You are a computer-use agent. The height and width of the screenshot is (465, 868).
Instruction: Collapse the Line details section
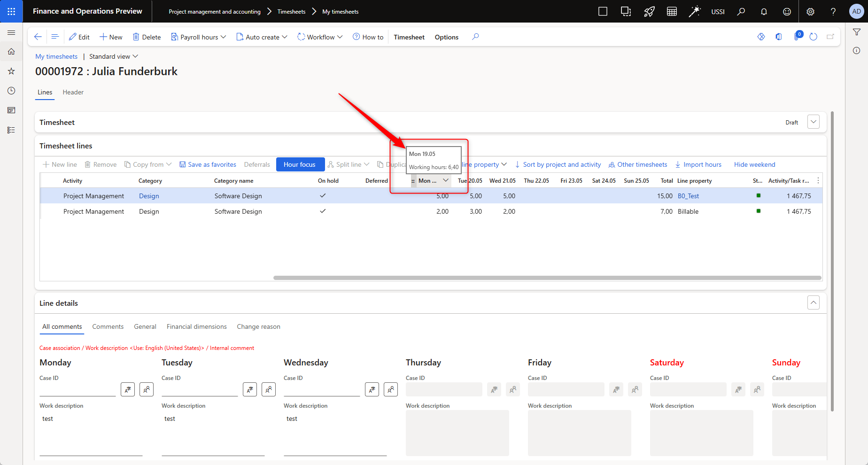click(x=814, y=303)
